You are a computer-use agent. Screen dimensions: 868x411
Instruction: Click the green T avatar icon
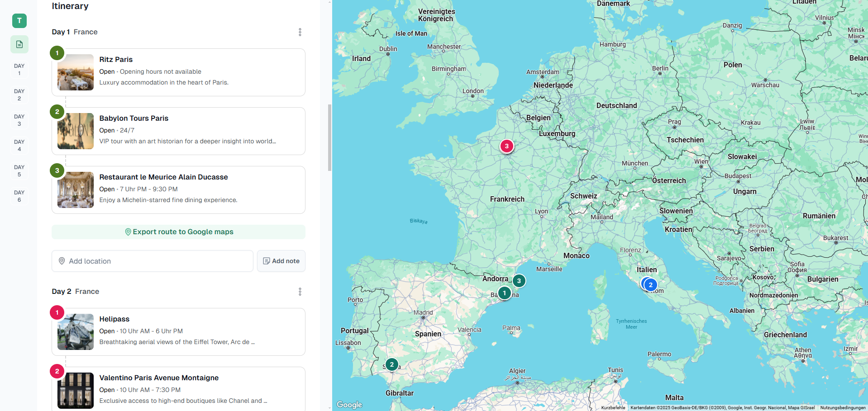point(19,21)
